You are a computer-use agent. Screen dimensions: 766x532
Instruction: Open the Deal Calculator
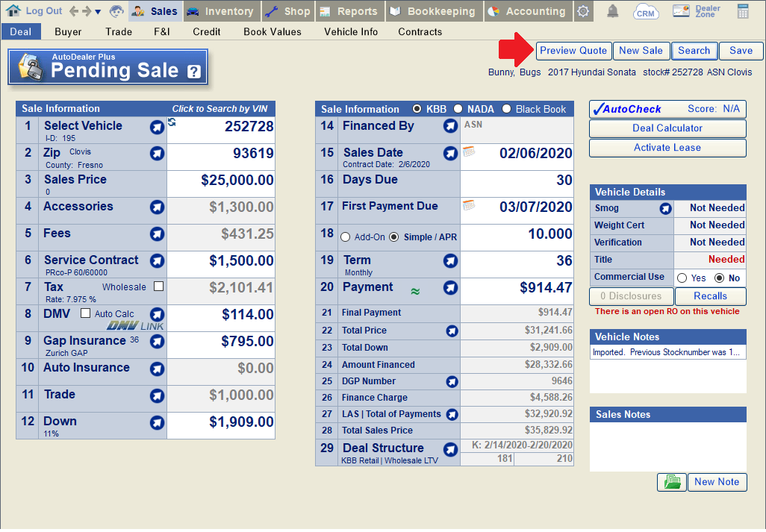click(667, 128)
